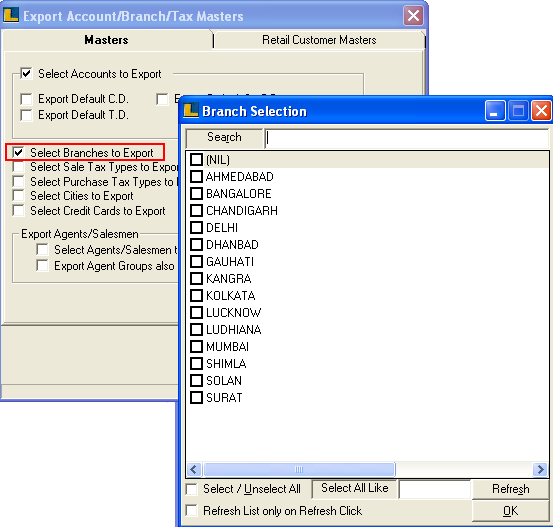Confirm selection with the OK button

(510, 511)
